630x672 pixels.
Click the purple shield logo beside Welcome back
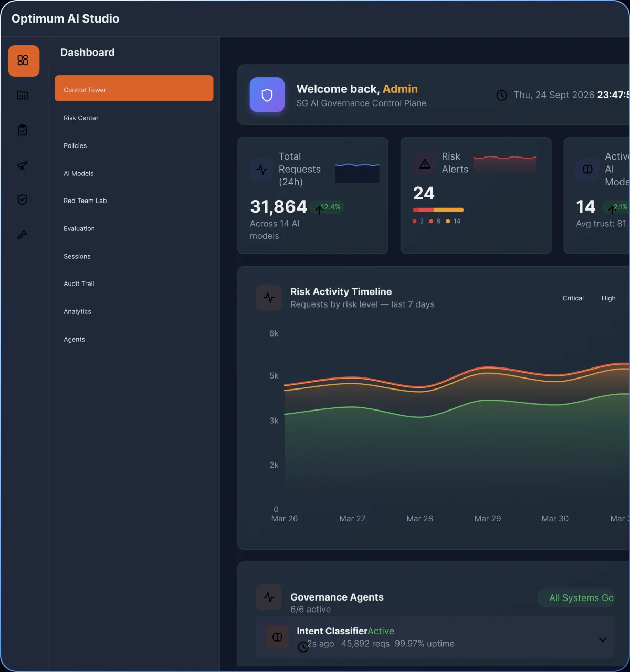click(267, 94)
